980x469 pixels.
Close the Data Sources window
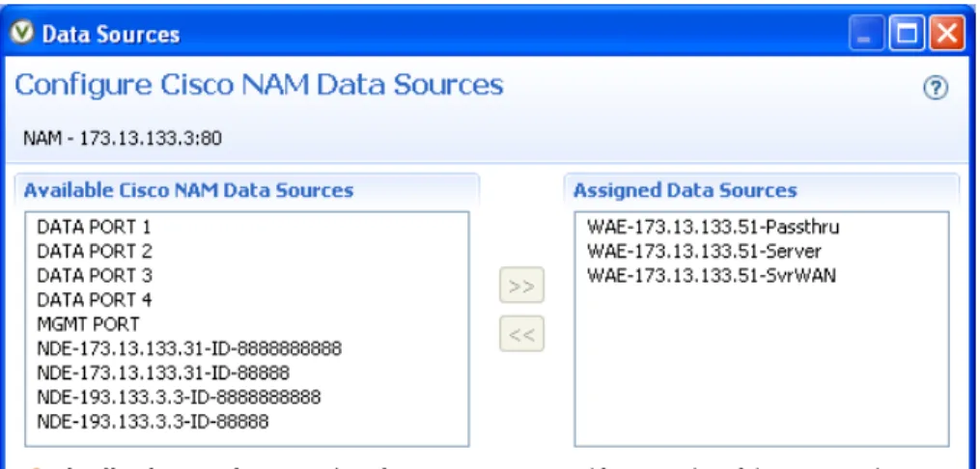coord(947,35)
